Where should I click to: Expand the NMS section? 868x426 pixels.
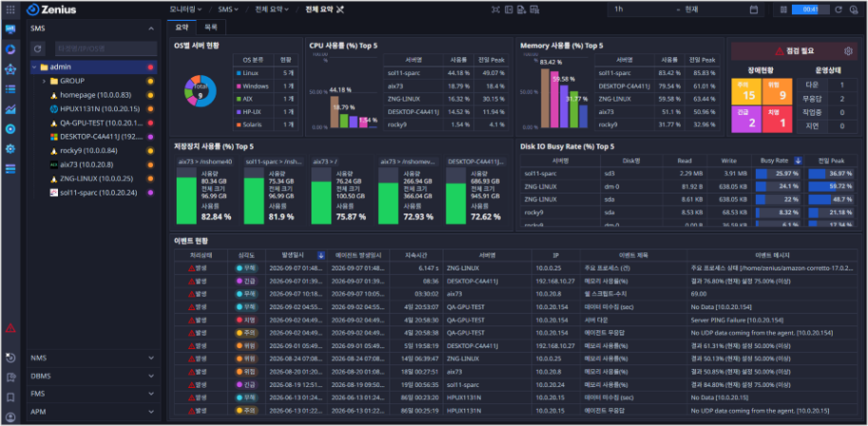pos(93,358)
